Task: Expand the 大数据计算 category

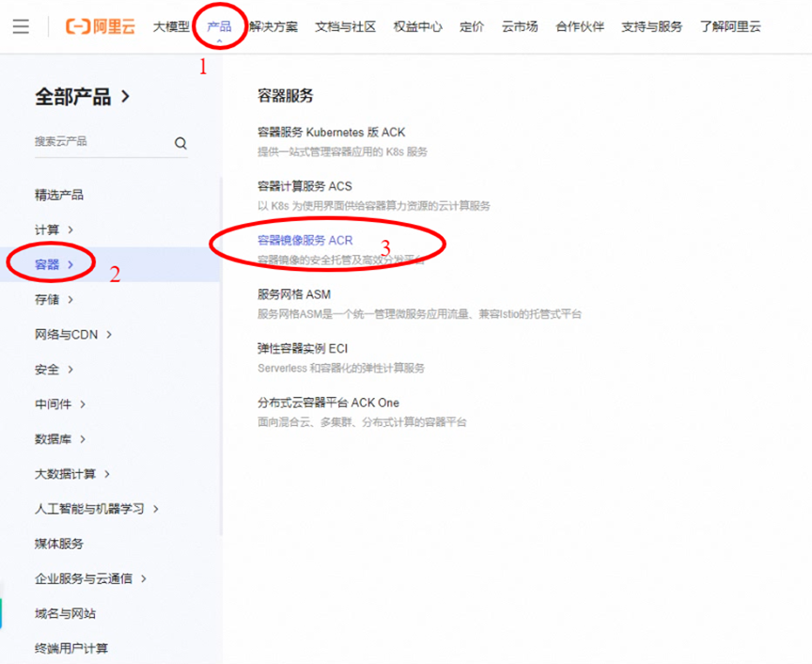Action: [x=72, y=474]
